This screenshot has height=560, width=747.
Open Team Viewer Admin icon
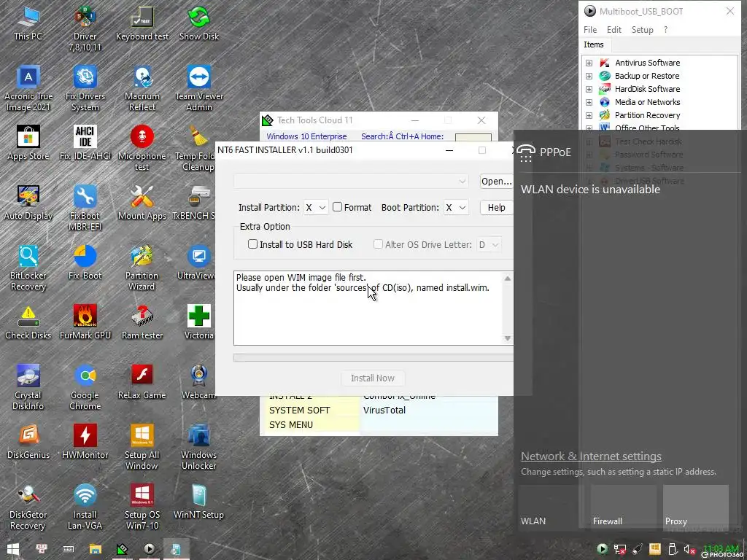[x=198, y=88]
